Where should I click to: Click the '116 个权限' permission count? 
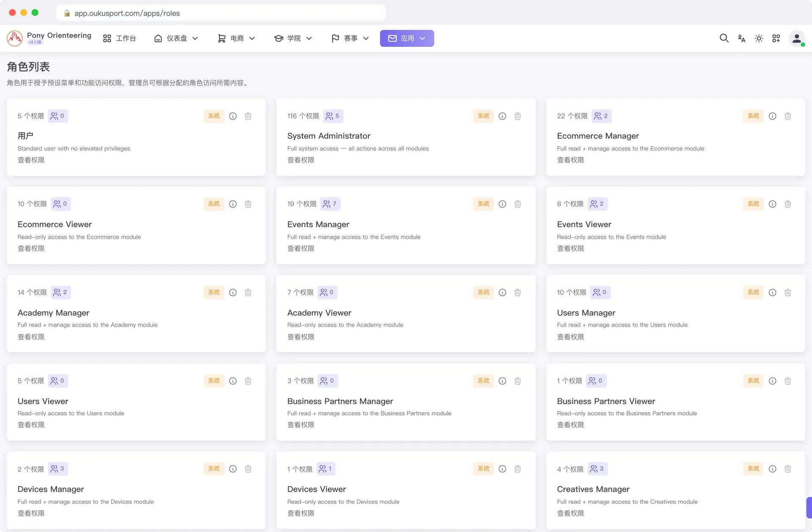pos(303,116)
